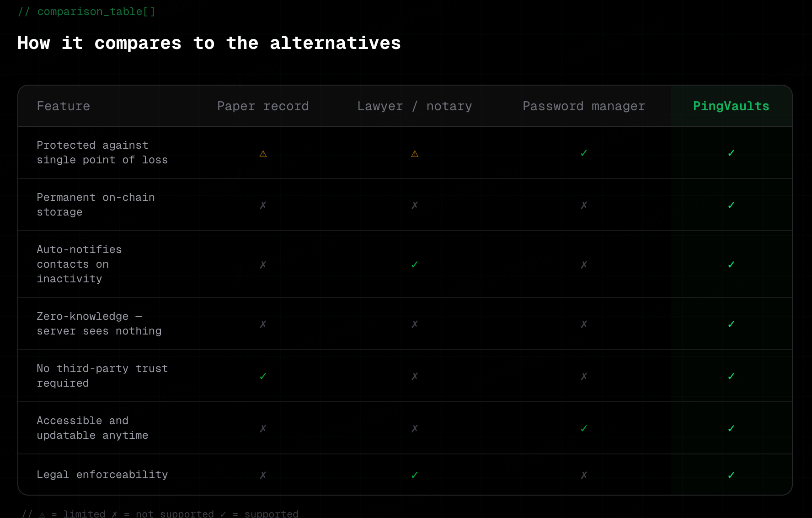Select the PingVaults column header
812x518 pixels.
[731, 106]
